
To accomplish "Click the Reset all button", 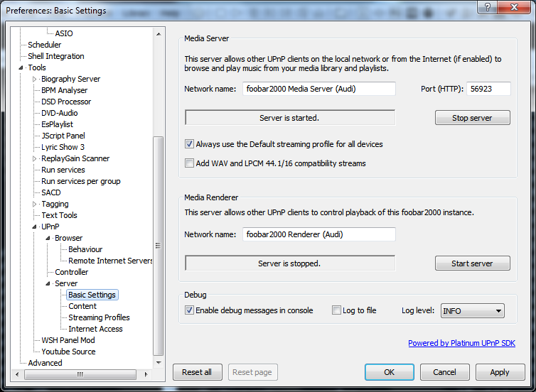I will pos(197,372).
